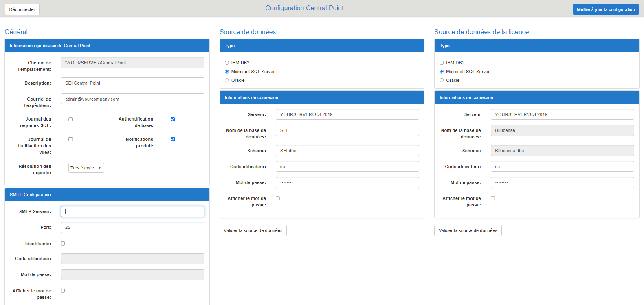Show password for Source de données
The height and width of the screenshot is (305, 644).
coord(278,198)
